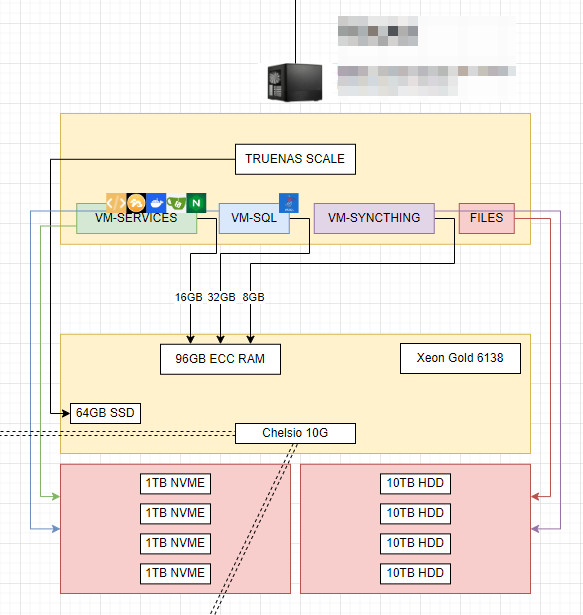
Task: Click the Docker whale icon
Action: point(156,203)
